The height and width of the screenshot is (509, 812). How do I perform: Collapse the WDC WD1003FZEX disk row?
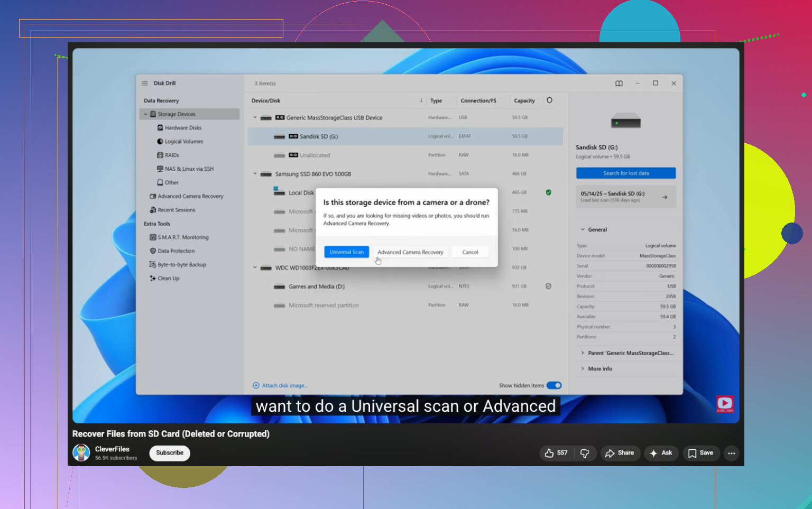tap(255, 267)
